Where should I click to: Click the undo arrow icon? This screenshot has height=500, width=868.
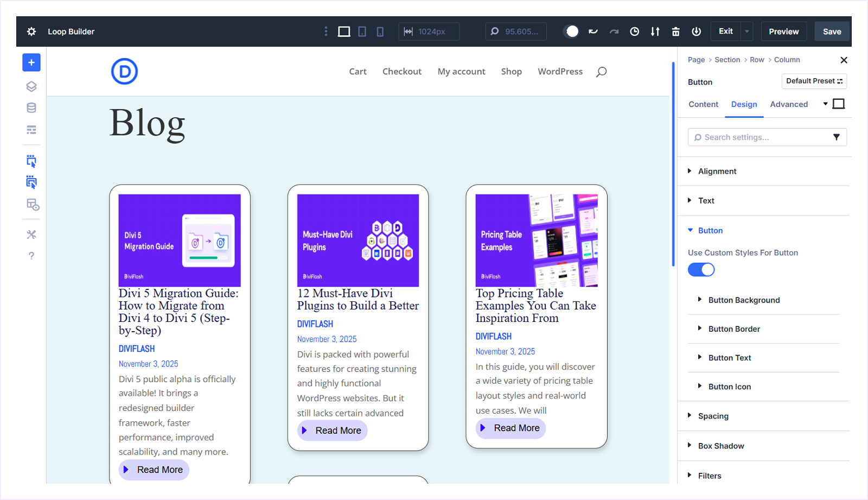(593, 31)
